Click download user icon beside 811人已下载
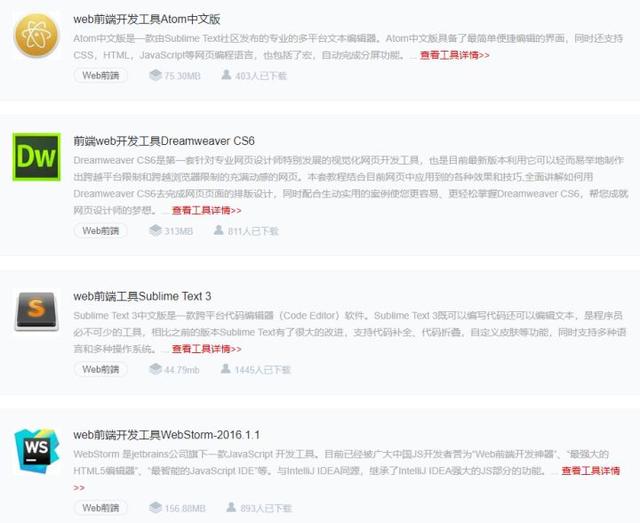 (x=219, y=230)
